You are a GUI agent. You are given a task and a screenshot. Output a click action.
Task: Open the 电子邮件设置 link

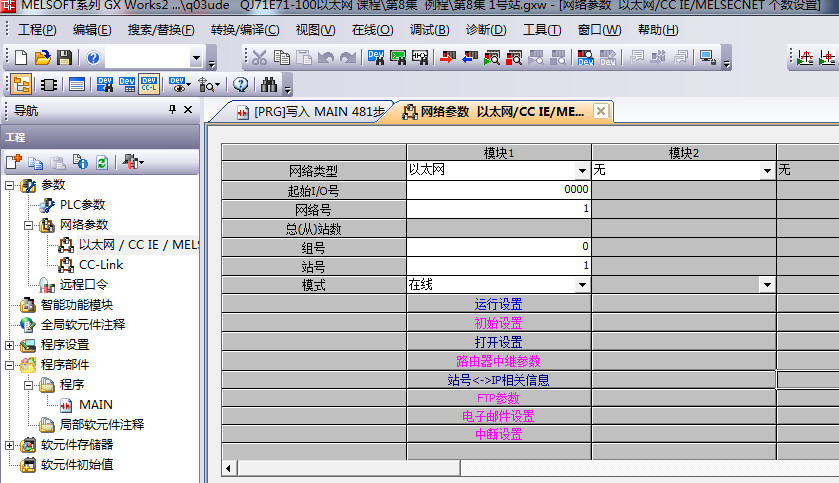(498, 416)
